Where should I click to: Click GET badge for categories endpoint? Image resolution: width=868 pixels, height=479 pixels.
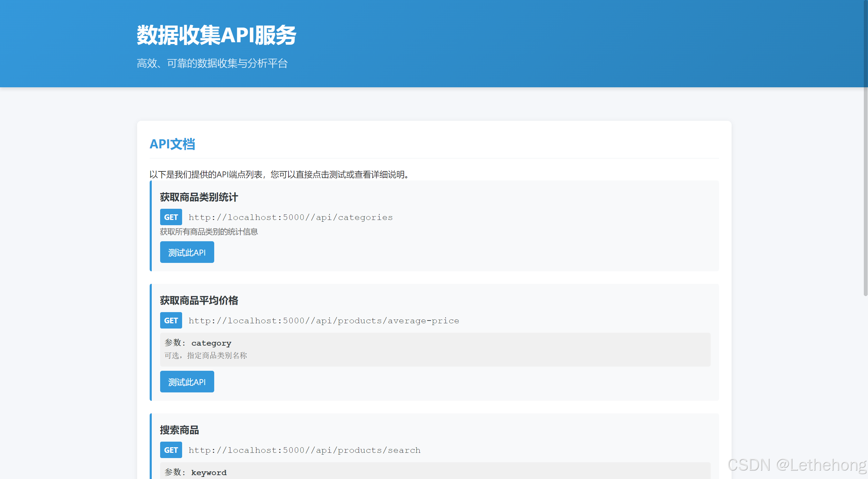click(x=171, y=217)
